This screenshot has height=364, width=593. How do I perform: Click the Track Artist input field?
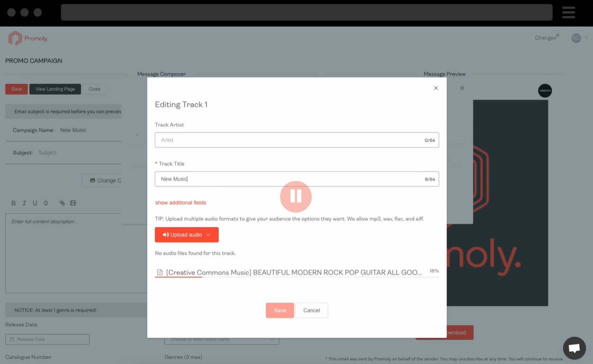297,140
